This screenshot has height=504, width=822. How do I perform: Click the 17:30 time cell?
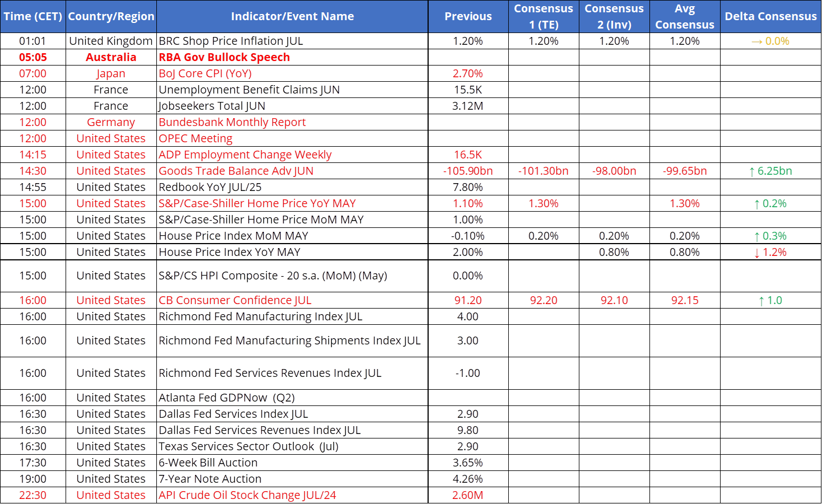pos(33,463)
